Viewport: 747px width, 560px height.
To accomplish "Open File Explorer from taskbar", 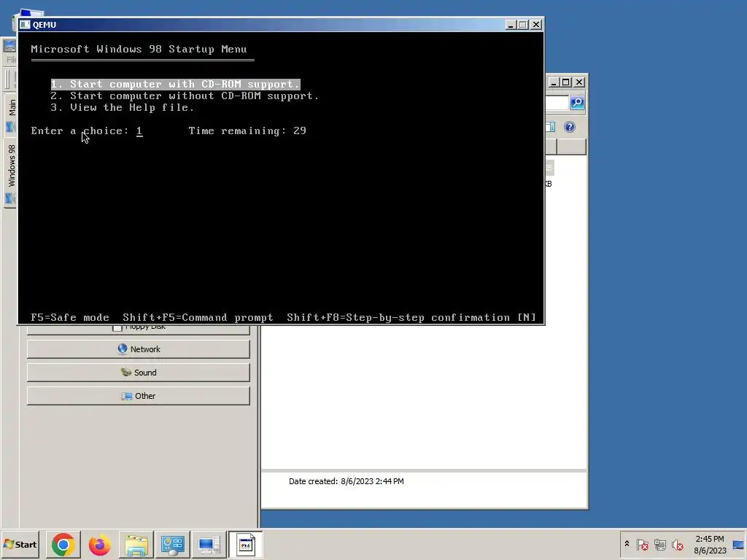I will (x=136, y=545).
